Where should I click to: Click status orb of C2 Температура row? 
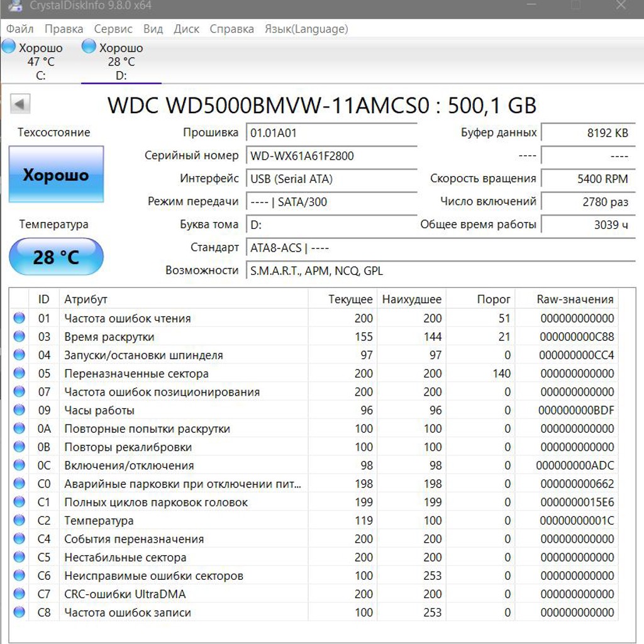[19, 520]
